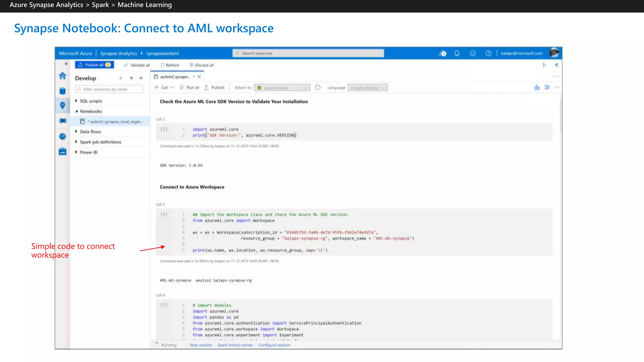Image resolution: width=644 pixels, height=362 pixels.
Task: Click the notebook vertical scrollbar
Action: 561,116
